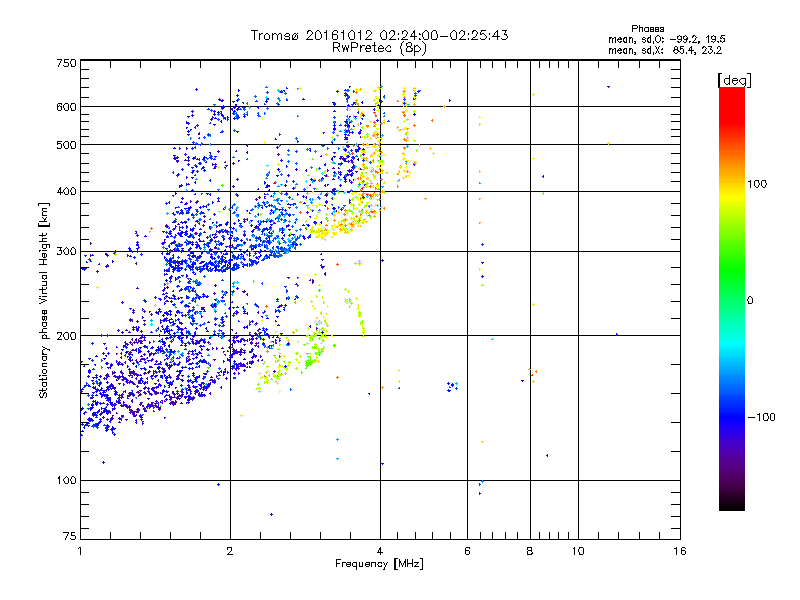The image size is (800, 600).
Task: Select the subtitle text "RwPretec (8p)"
Action: [379, 48]
